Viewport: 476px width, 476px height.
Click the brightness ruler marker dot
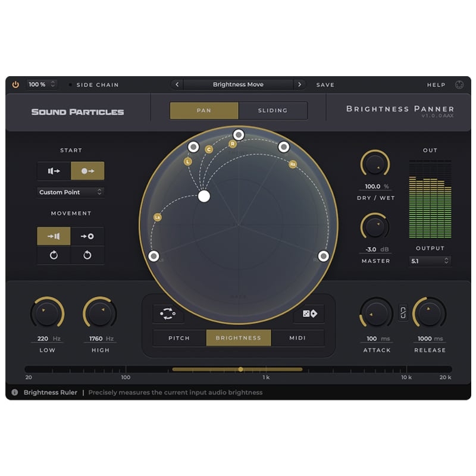(x=240, y=369)
